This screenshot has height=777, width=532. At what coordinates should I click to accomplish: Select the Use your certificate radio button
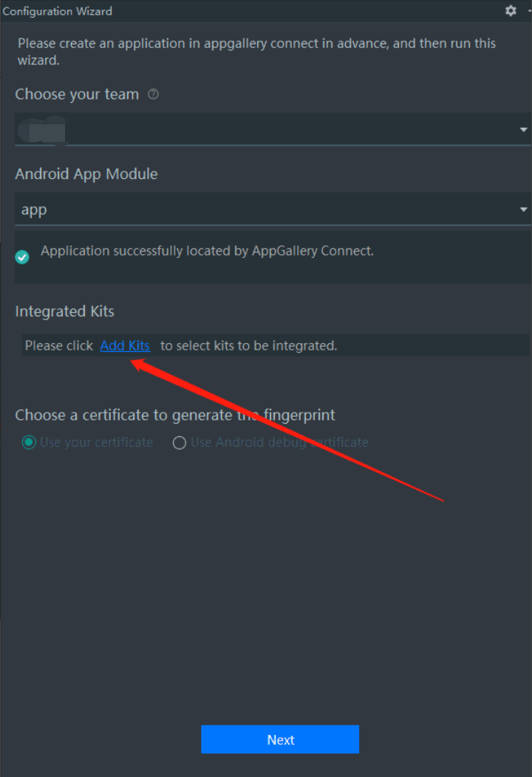tap(29, 443)
